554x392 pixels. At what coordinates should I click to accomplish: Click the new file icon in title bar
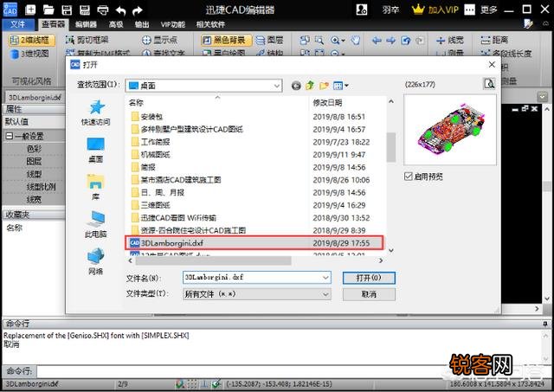[x=30, y=10]
